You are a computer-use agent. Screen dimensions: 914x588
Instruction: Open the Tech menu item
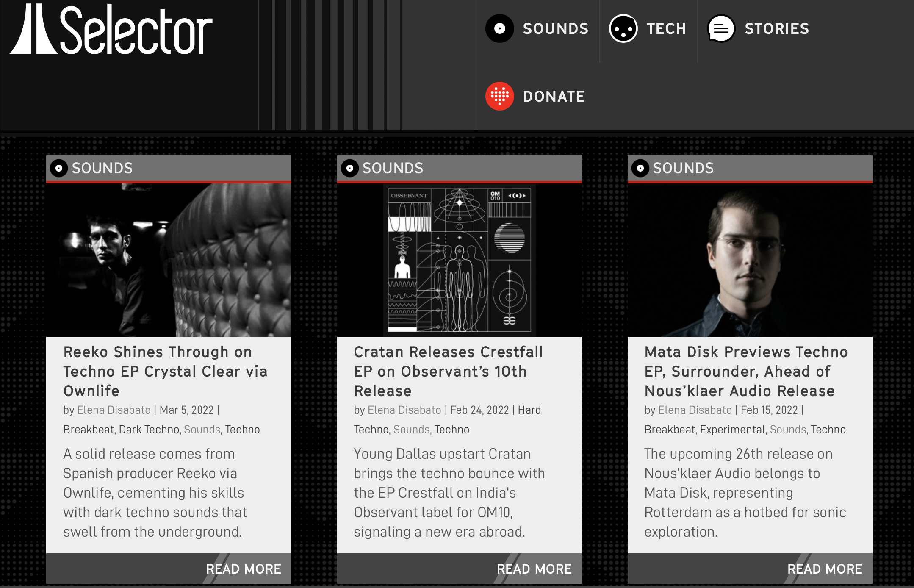point(666,29)
